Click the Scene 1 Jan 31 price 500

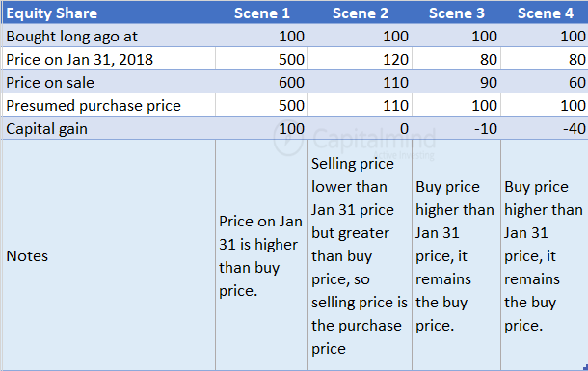262,59
